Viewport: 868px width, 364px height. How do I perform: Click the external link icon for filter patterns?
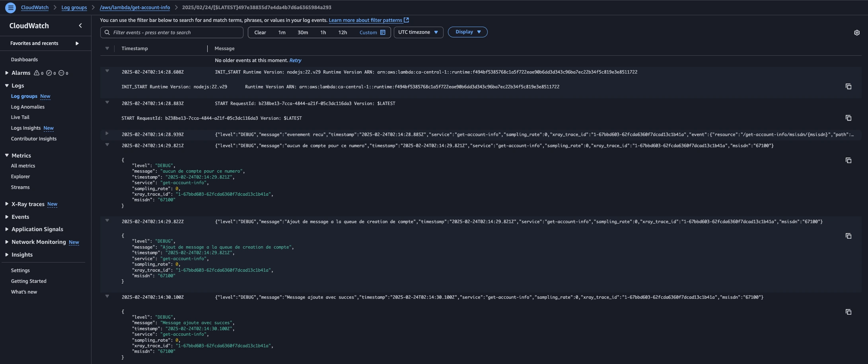coord(406,20)
